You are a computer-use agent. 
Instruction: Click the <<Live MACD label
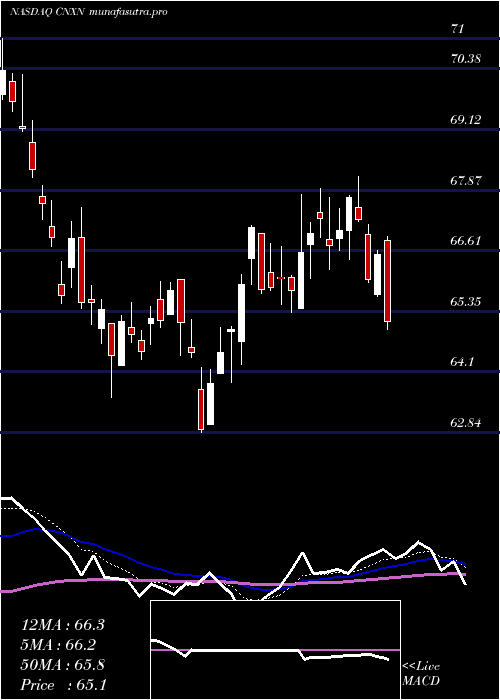[421, 674]
